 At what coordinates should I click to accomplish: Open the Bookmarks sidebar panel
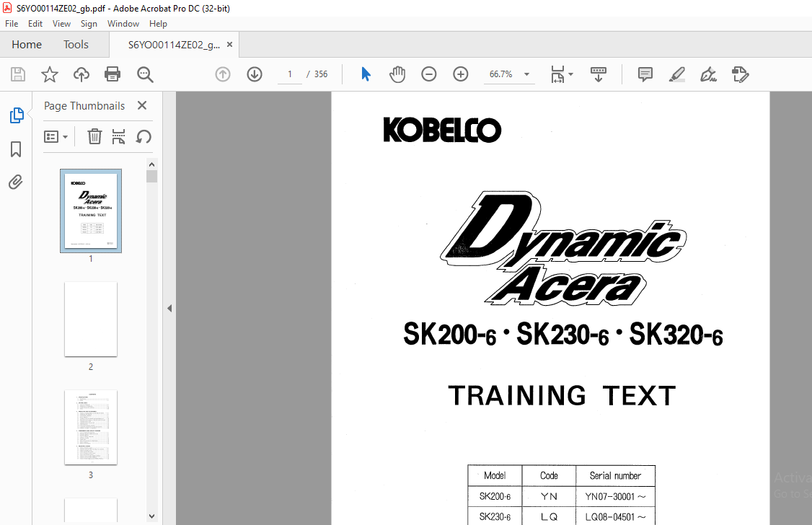(16, 149)
